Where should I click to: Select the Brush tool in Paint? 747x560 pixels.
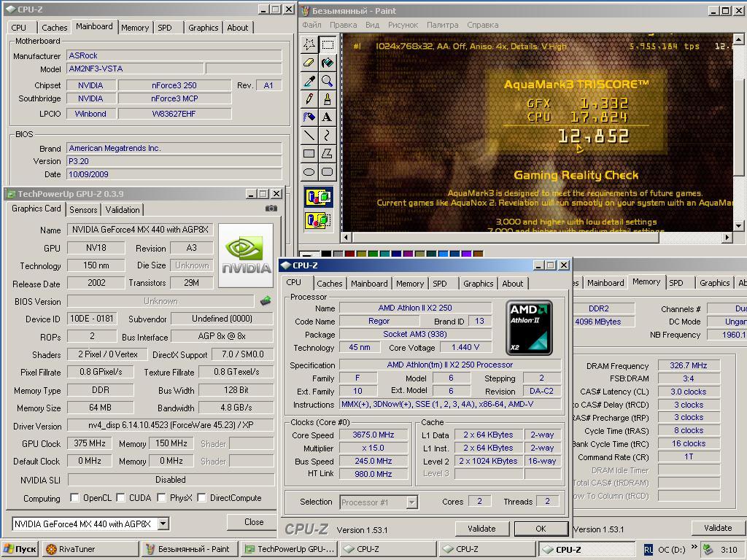coord(328,98)
